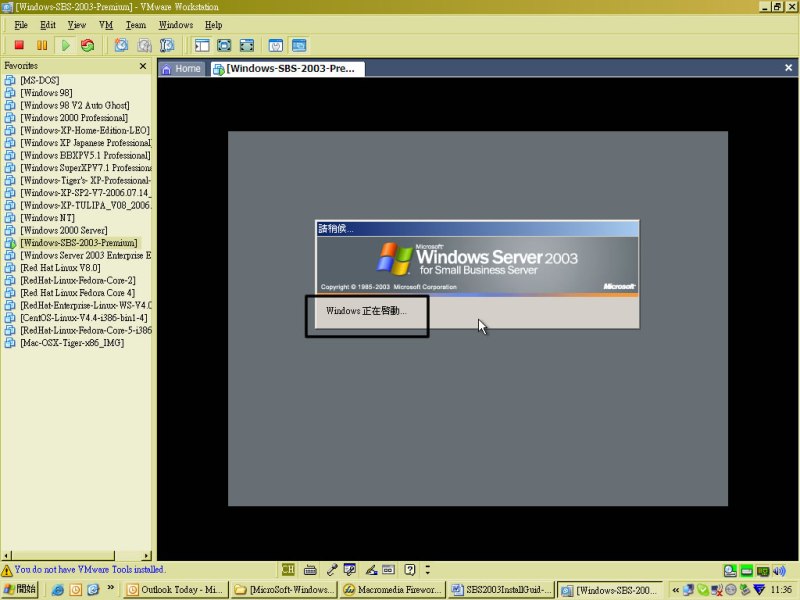
Task: Click the system clock showing 11:36
Action: pos(781,590)
